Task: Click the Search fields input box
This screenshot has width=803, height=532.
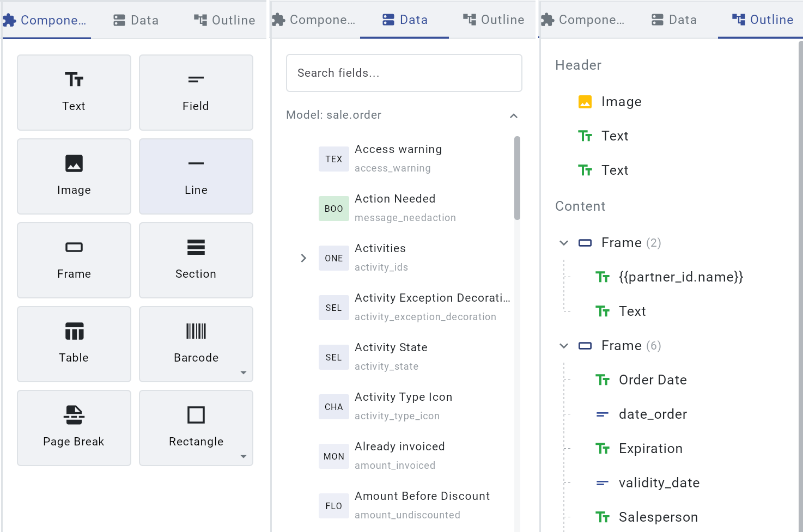Action: coord(404,73)
